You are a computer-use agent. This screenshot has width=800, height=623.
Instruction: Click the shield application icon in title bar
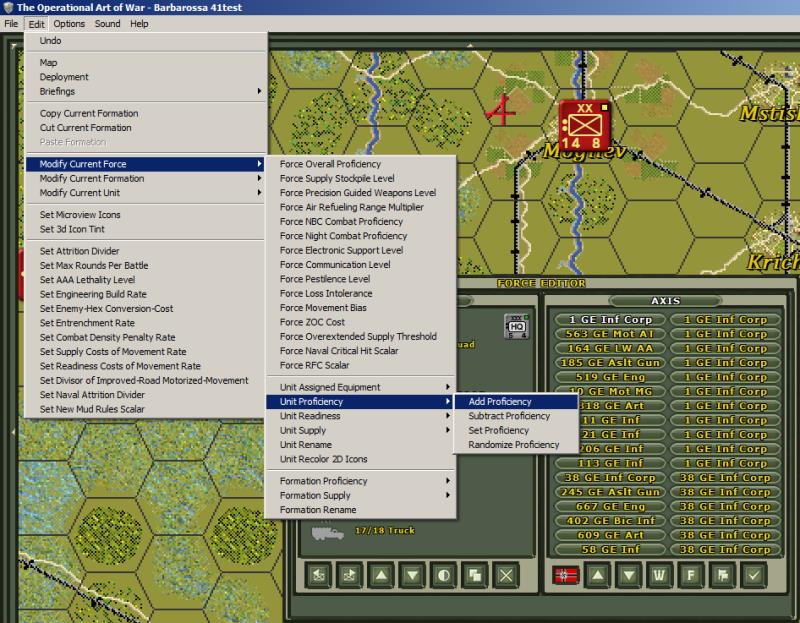tap(8, 7)
